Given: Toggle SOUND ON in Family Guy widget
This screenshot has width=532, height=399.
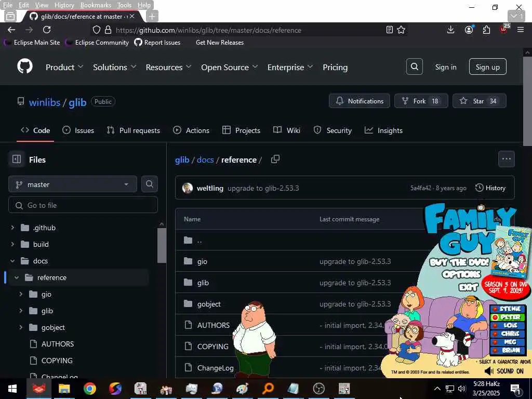Looking at the screenshot, I should click(x=504, y=371).
